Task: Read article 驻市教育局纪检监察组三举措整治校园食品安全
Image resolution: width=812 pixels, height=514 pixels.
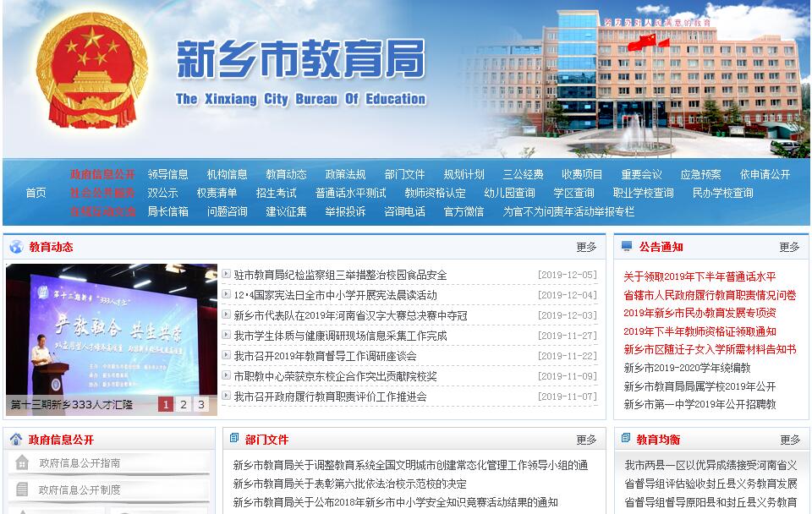Action: click(340, 275)
